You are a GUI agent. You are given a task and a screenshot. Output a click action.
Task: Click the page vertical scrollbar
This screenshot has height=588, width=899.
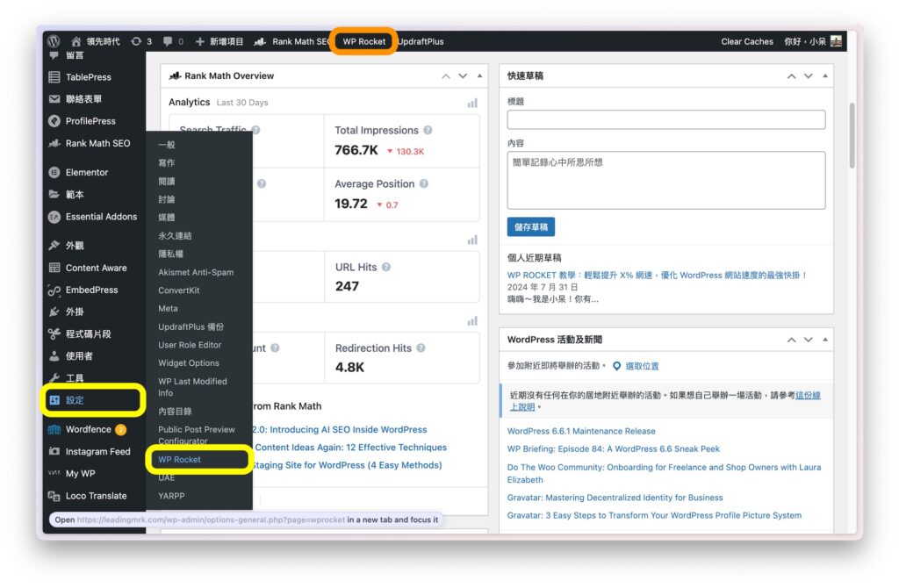point(852,136)
